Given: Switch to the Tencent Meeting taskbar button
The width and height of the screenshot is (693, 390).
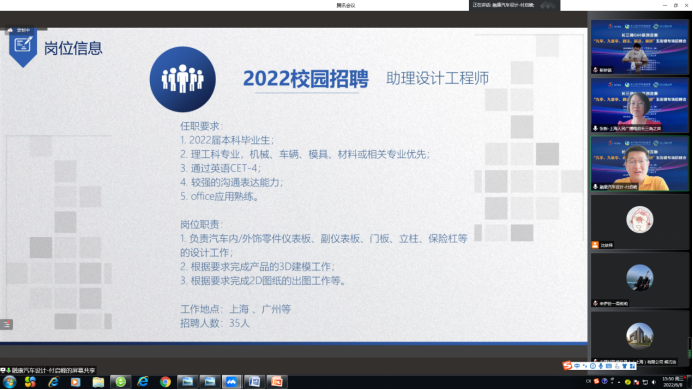Looking at the screenshot, I should pos(232,382).
